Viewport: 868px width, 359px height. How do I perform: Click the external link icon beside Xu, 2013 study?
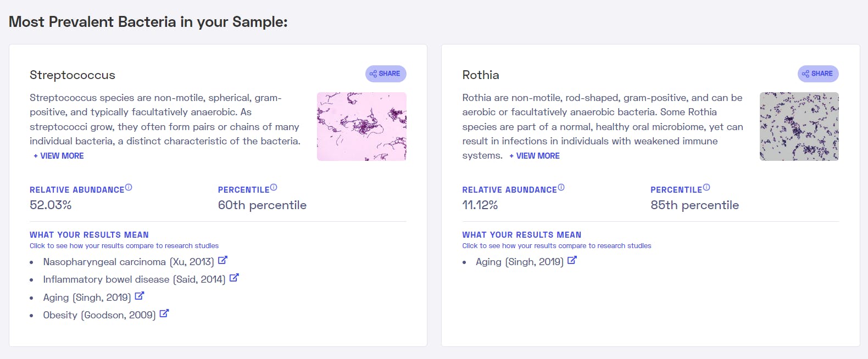[x=224, y=260]
